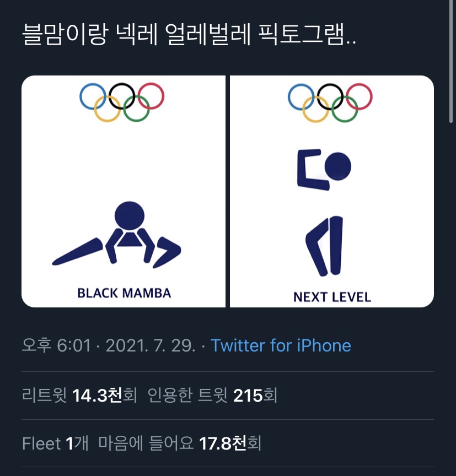Viewport: 456px width, 476px height.
Task: Open the Next Level pictogram image
Action: [331, 191]
